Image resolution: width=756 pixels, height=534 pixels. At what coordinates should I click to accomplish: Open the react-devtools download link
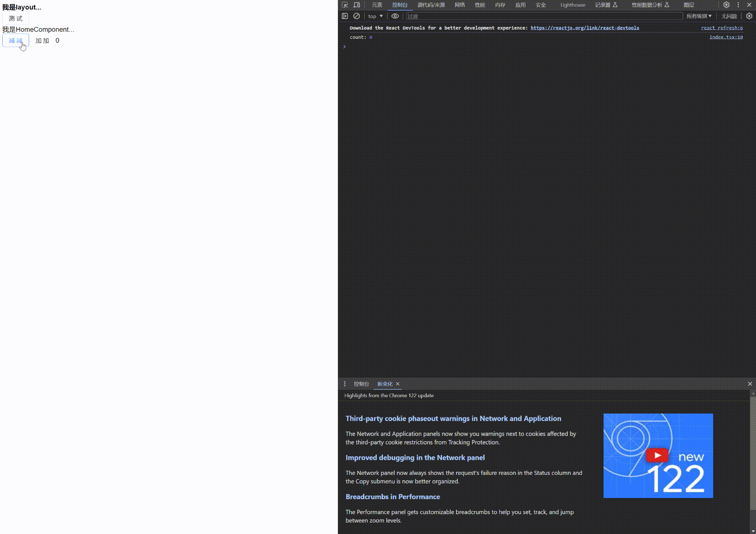584,28
